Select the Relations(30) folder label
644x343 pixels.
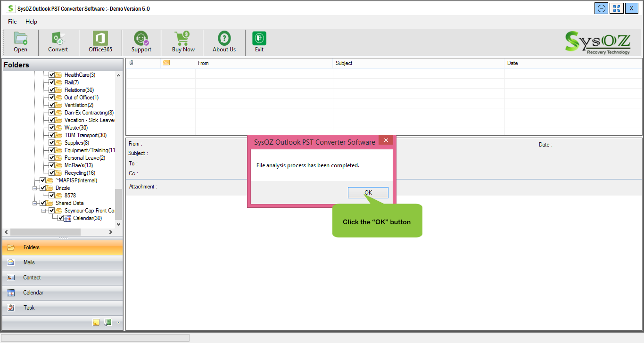[79, 90]
